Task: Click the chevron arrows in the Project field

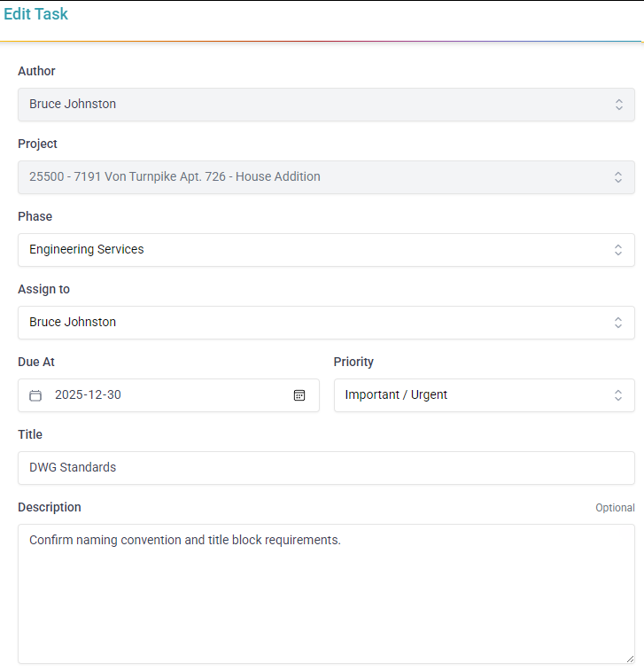Action: coord(618,177)
